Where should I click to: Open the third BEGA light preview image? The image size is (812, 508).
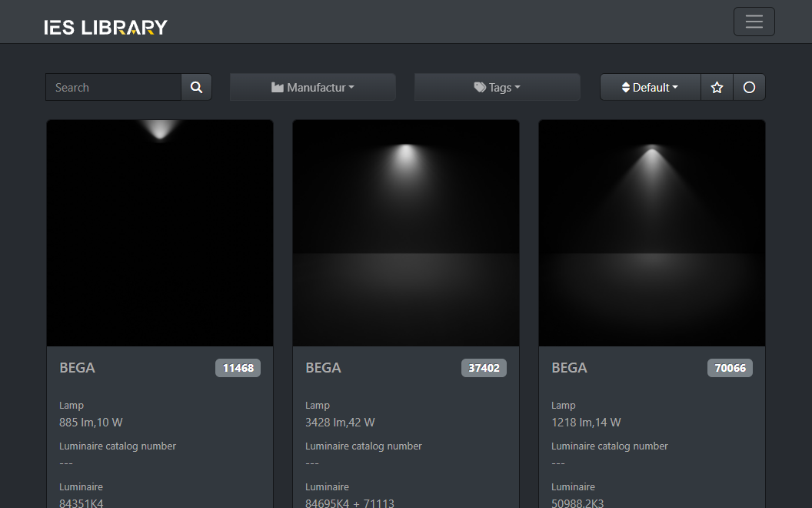(x=652, y=232)
